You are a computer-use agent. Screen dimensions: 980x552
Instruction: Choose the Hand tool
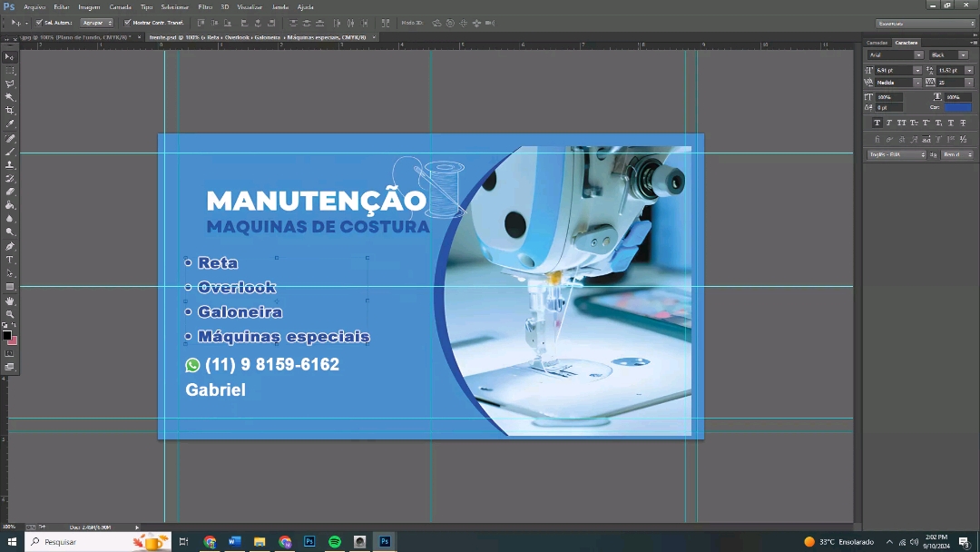pyautogui.click(x=10, y=301)
